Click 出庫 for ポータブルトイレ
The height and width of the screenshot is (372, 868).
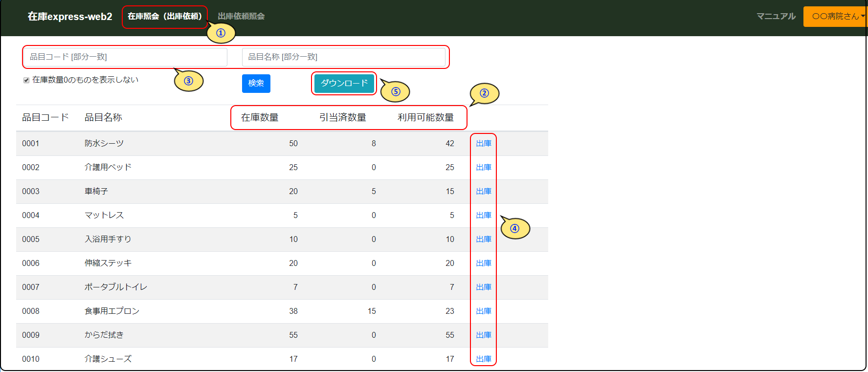[483, 287]
